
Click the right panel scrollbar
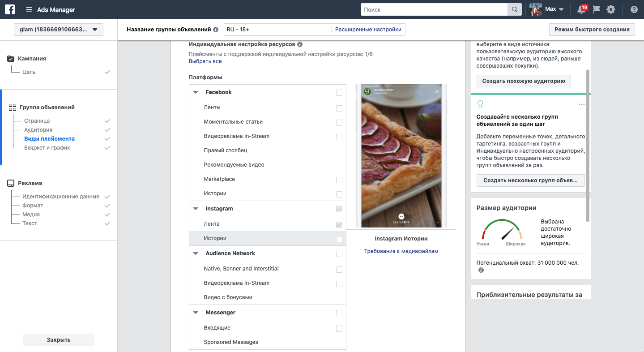[588, 146]
